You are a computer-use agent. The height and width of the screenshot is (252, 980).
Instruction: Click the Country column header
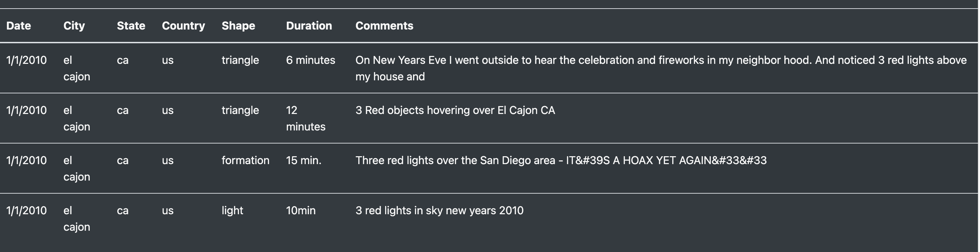click(x=183, y=25)
